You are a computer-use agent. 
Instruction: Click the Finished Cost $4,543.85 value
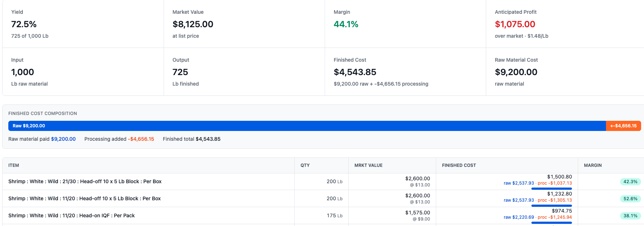[x=355, y=72]
